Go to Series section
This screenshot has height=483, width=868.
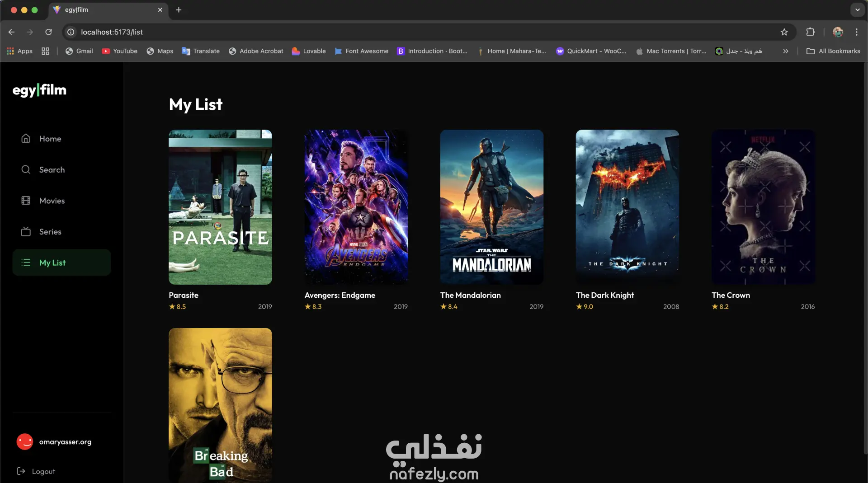coord(61,232)
